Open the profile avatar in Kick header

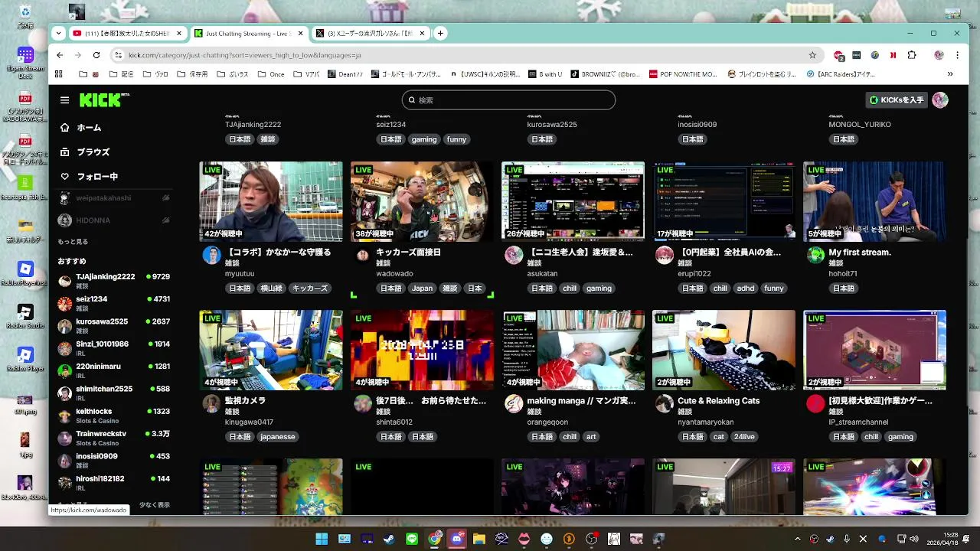click(x=940, y=100)
